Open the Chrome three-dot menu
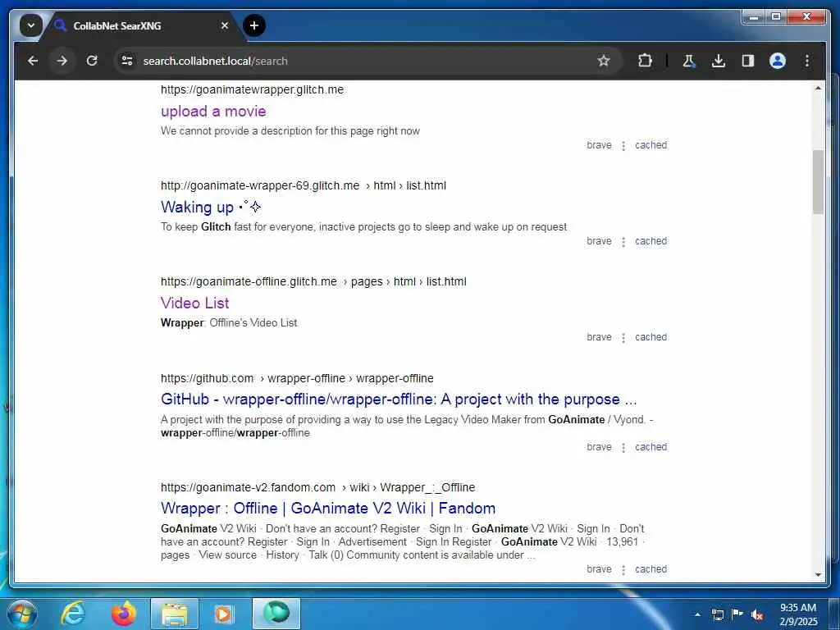 pos(807,61)
